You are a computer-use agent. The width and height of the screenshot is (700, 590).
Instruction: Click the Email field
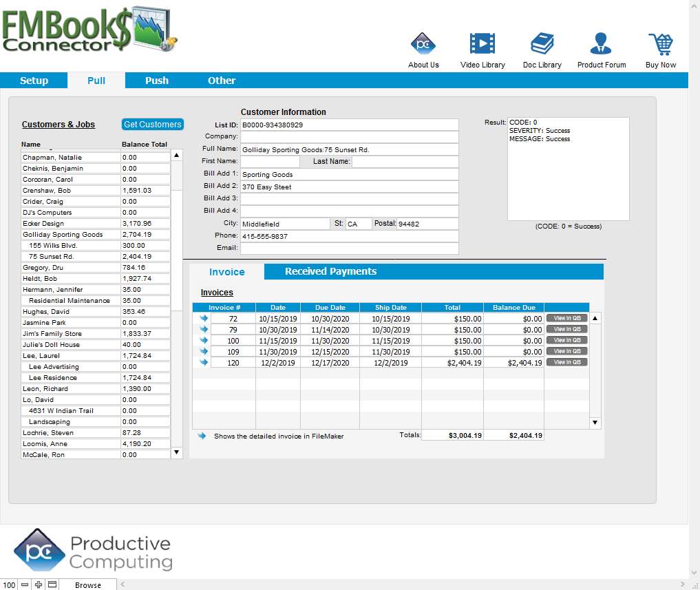[x=350, y=249]
